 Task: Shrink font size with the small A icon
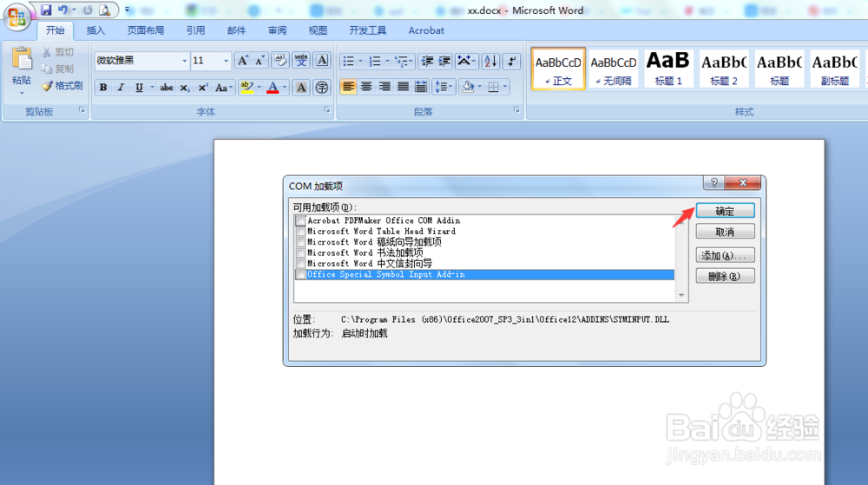[x=259, y=60]
